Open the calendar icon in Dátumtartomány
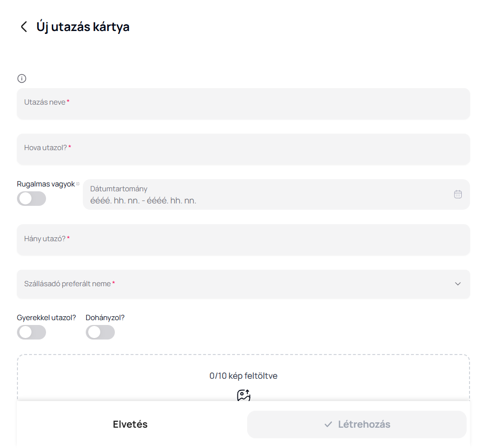The image size is (486, 448). point(457,194)
